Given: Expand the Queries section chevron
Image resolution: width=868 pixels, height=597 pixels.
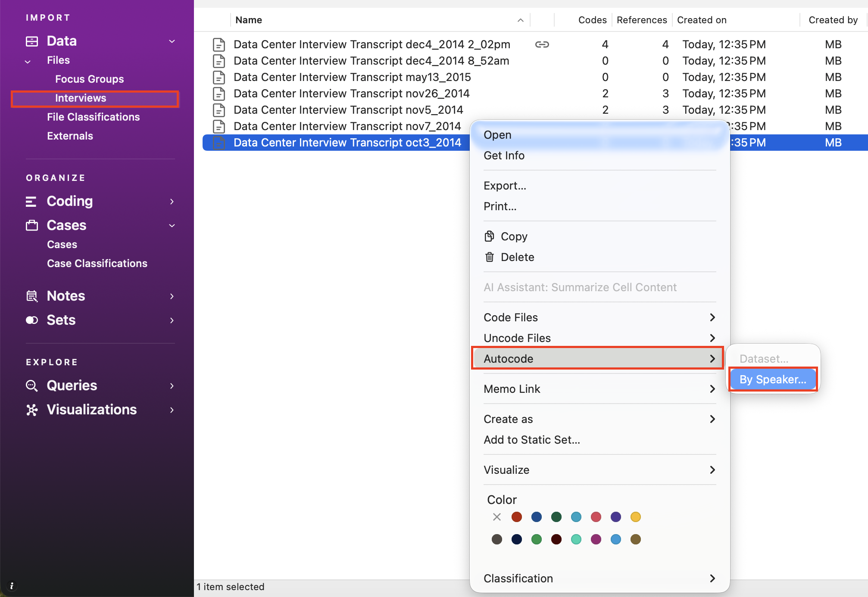Looking at the screenshot, I should tap(172, 386).
